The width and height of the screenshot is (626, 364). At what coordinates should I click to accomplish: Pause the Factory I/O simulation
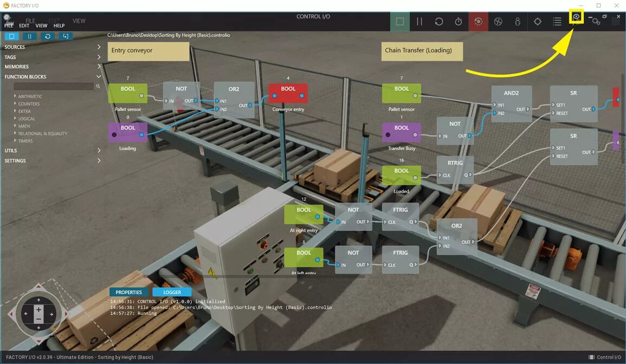(419, 22)
